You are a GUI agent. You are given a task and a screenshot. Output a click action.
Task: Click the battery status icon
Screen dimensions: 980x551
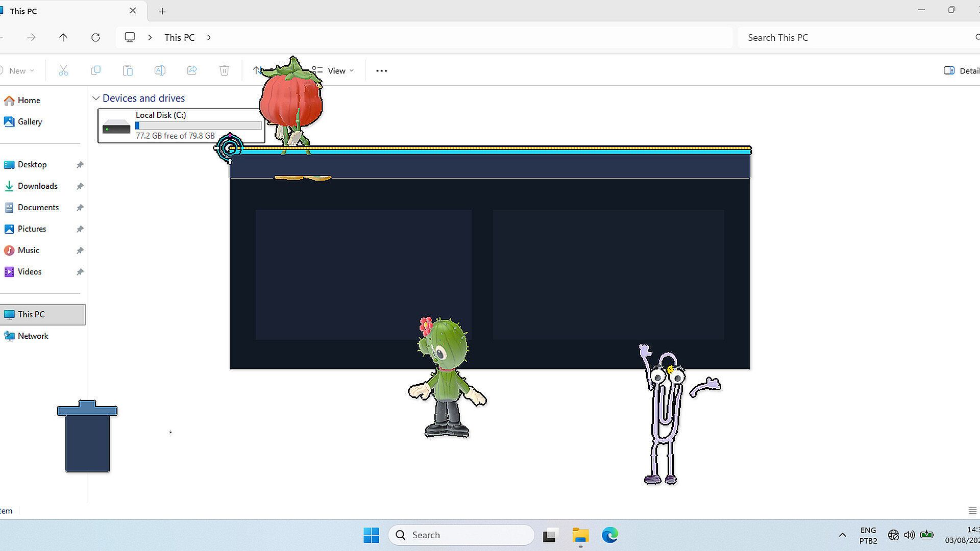pyautogui.click(x=927, y=535)
